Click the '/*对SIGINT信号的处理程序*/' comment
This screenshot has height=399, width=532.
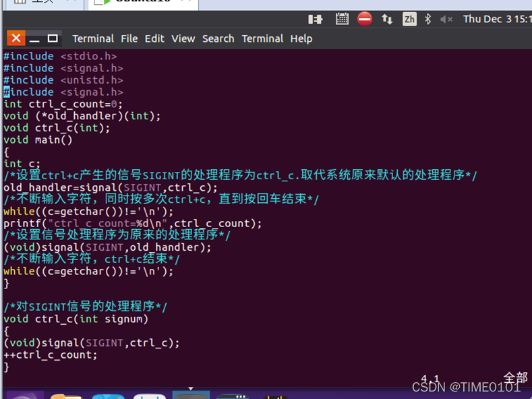(85, 307)
